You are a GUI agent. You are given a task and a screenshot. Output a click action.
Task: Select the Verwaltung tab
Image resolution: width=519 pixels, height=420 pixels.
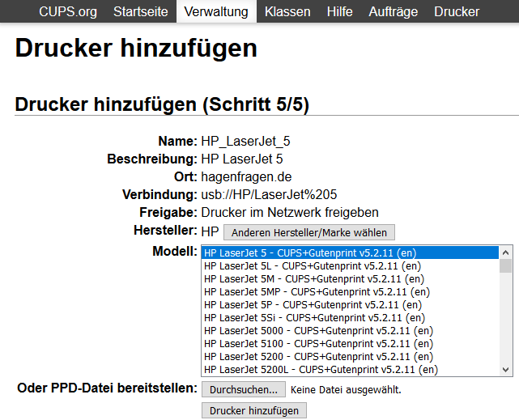[x=216, y=11]
